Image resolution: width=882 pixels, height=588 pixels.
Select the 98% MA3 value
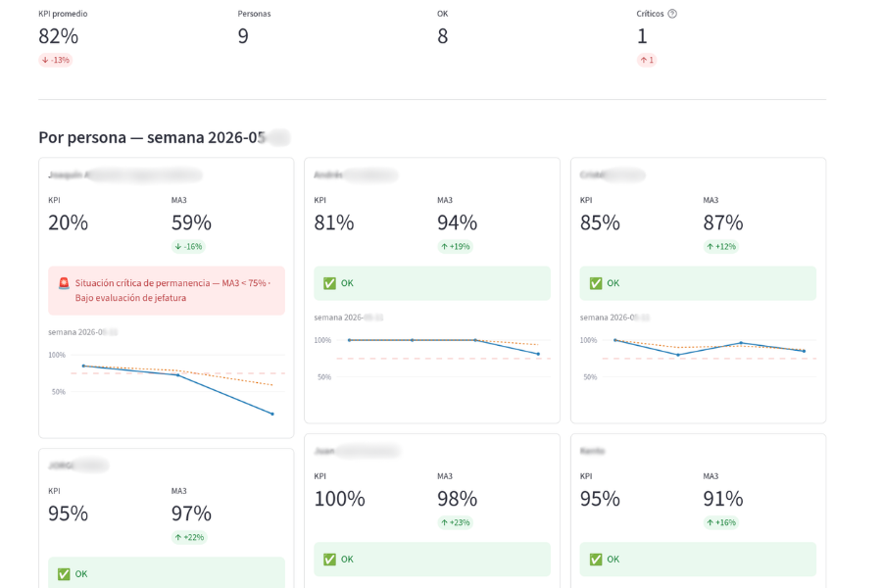458,499
